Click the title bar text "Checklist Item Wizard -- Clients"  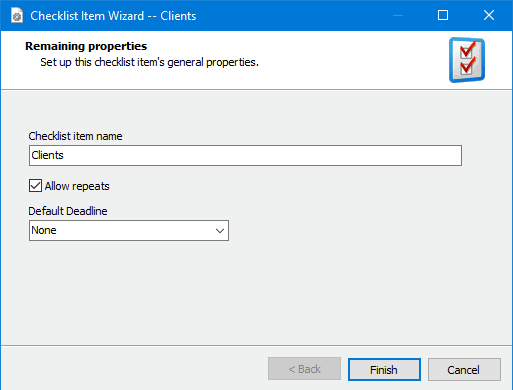click(113, 16)
